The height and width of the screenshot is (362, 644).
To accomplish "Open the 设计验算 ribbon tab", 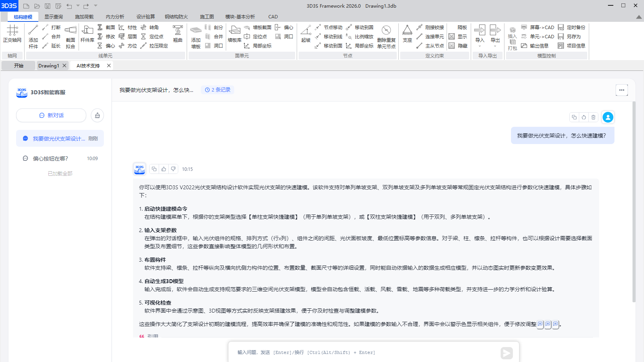I will point(146,17).
